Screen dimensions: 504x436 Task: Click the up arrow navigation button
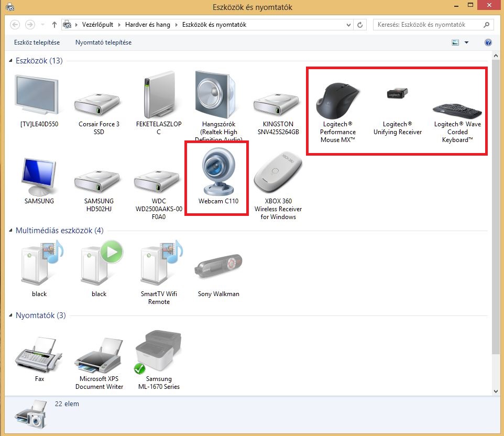(x=54, y=25)
